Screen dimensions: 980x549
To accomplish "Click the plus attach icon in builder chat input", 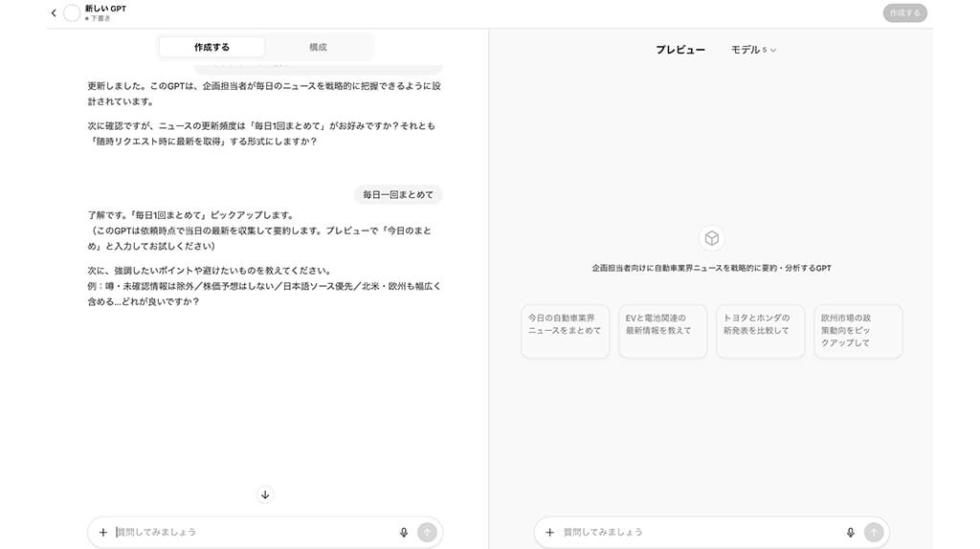I will 103,532.
